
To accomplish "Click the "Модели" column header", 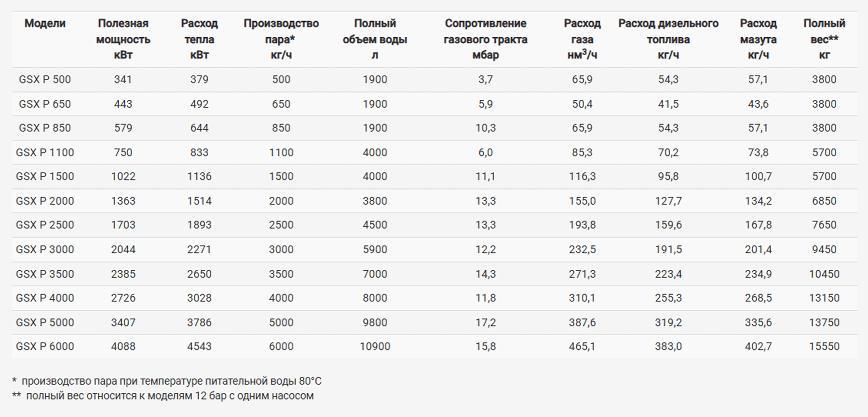I will coord(45,23).
